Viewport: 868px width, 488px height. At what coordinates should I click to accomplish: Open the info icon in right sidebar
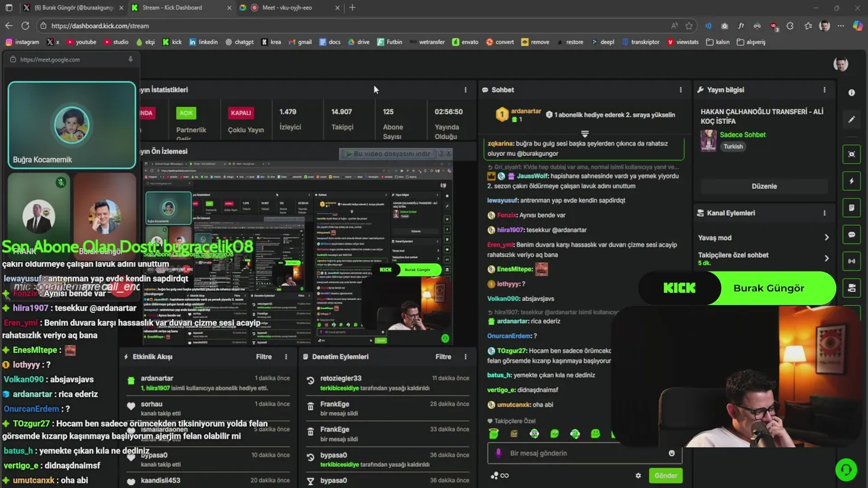(x=852, y=93)
